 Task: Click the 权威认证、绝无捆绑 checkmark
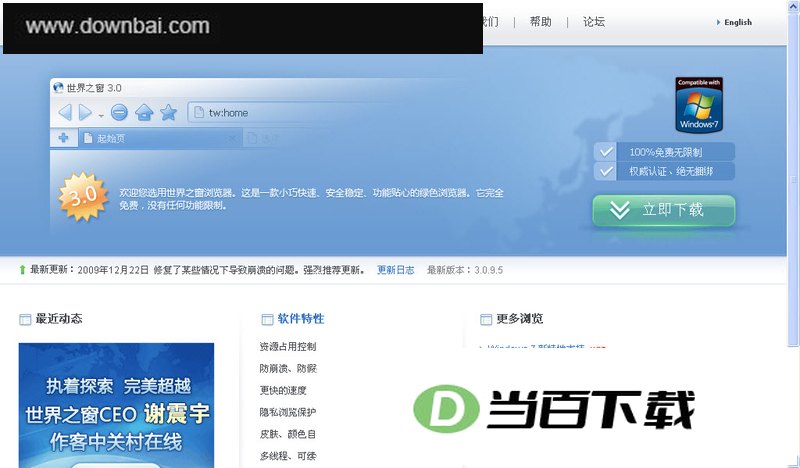(x=606, y=171)
